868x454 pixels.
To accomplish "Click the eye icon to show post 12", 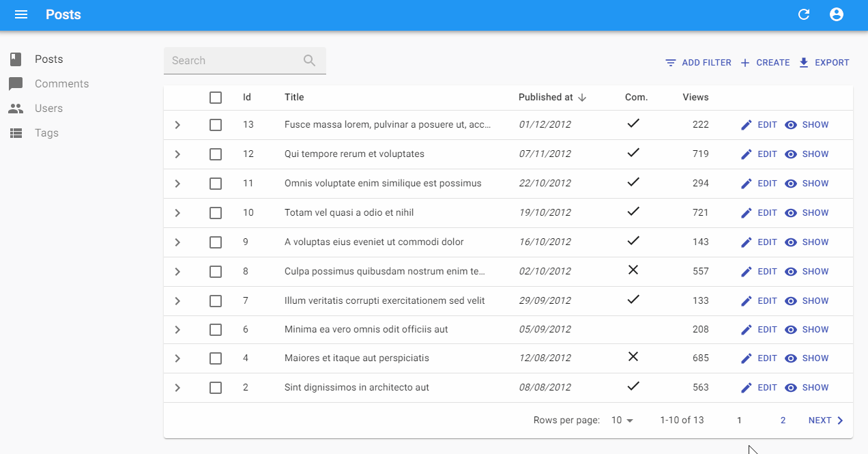I will point(790,154).
